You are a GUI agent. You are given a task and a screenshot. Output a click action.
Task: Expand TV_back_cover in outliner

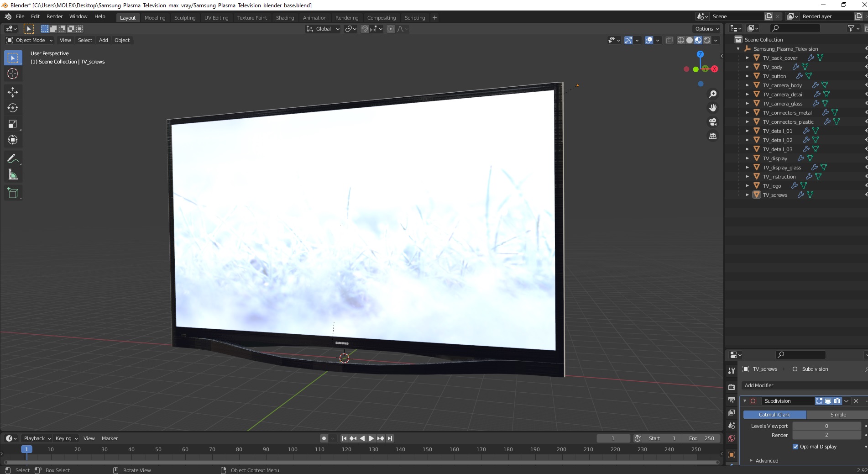click(x=747, y=58)
